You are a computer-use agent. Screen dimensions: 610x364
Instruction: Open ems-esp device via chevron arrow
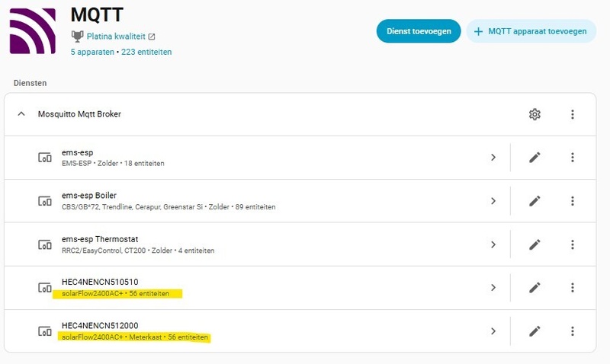[493, 158]
